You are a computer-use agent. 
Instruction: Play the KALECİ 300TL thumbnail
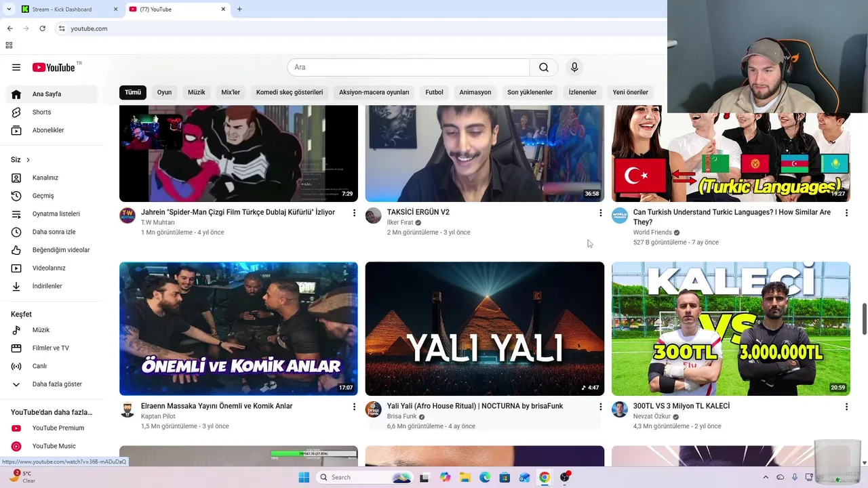click(731, 329)
